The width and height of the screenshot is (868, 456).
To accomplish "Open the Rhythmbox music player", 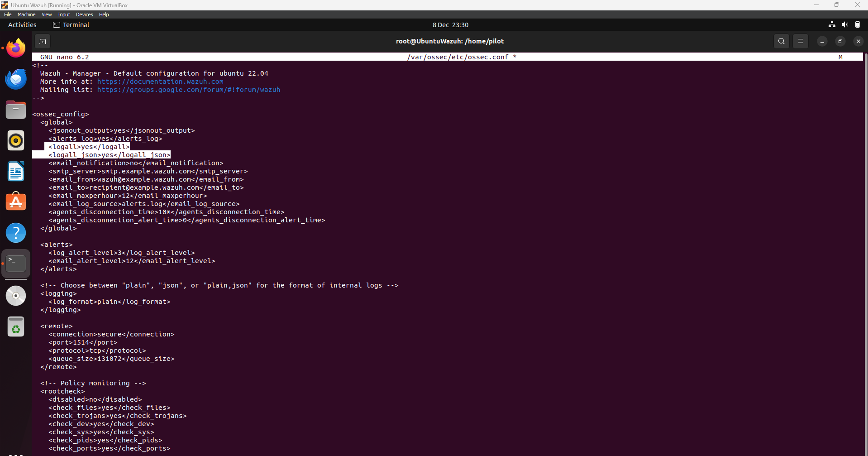I will pos(16,141).
